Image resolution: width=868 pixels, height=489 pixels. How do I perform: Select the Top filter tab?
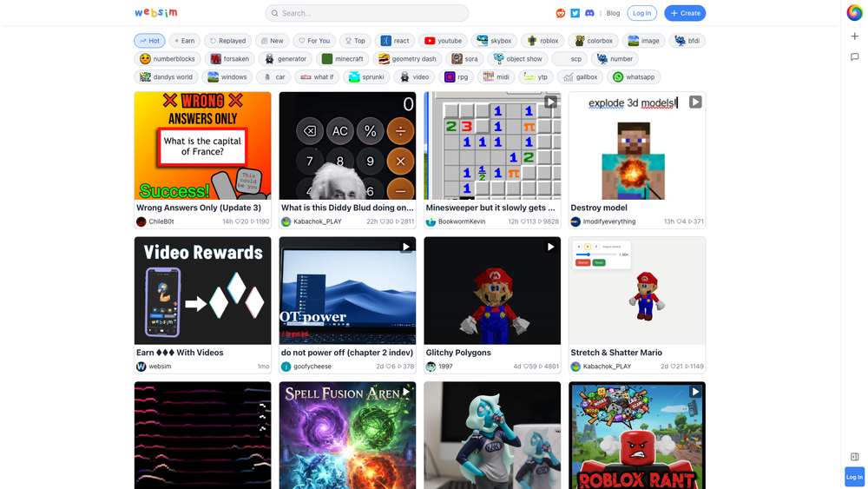[x=355, y=41]
